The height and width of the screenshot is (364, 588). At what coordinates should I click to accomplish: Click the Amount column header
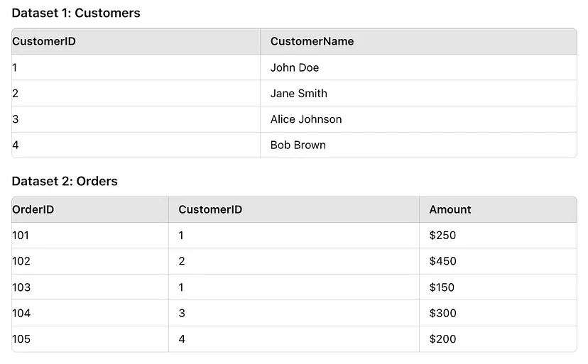tap(450, 209)
